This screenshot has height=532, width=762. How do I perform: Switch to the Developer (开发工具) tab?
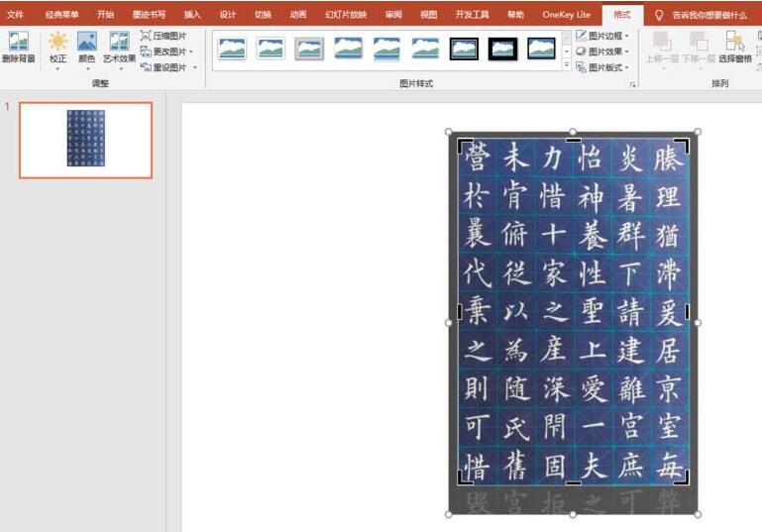(472, 15)
